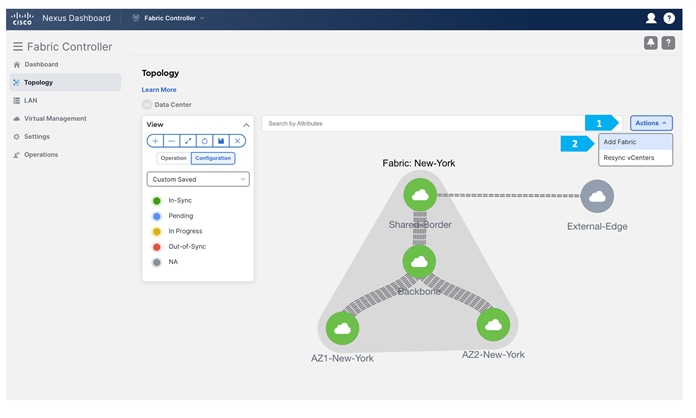The width and height of the screenshot is (696, 418).
Task: Click the Cisco logo in header
Action: (22, 18)
